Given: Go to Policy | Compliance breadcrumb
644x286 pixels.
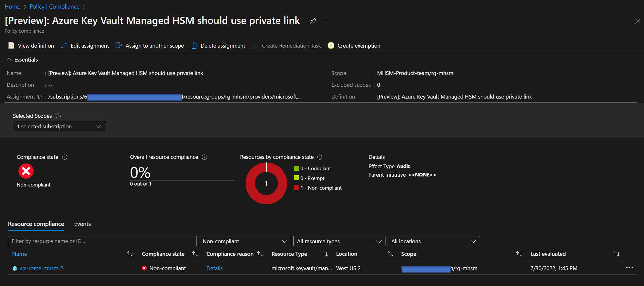Looking at the screenshot, I should coord(54,7).
